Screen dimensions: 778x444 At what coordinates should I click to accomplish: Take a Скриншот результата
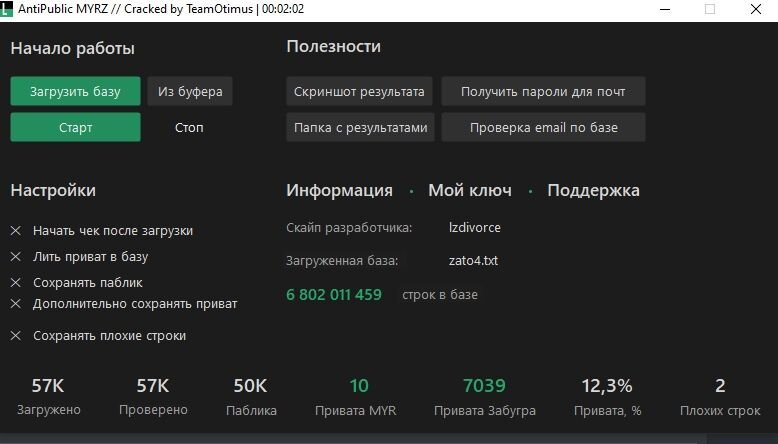[x=359, y=91]
